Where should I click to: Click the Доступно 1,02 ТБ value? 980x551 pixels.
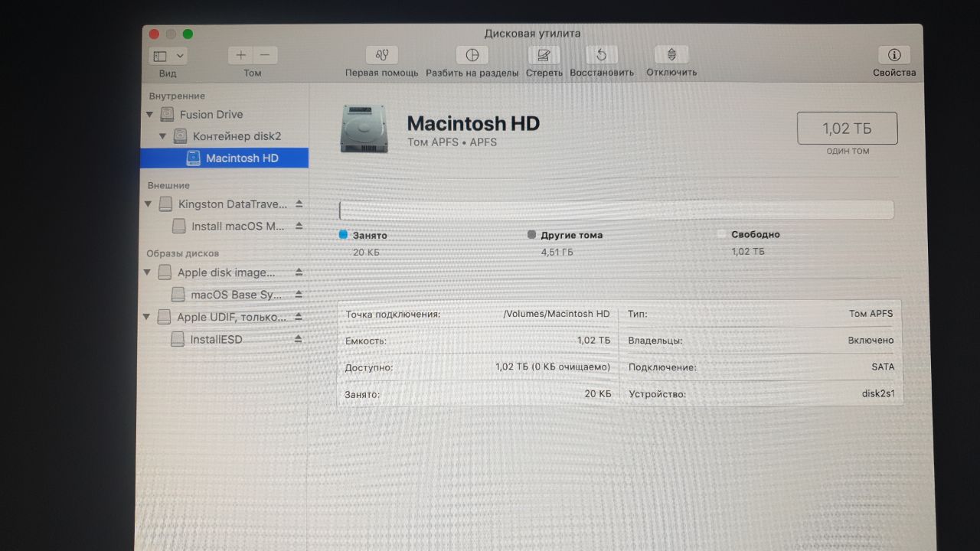point(553,367)
